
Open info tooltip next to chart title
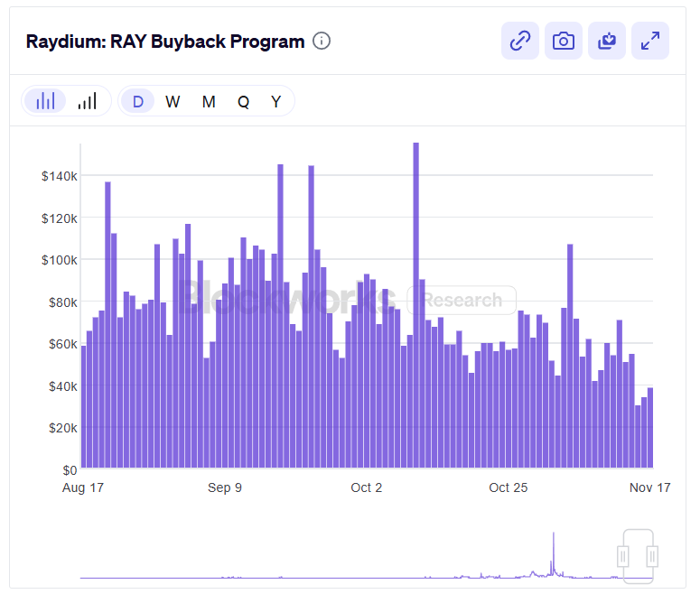(322, 42)
